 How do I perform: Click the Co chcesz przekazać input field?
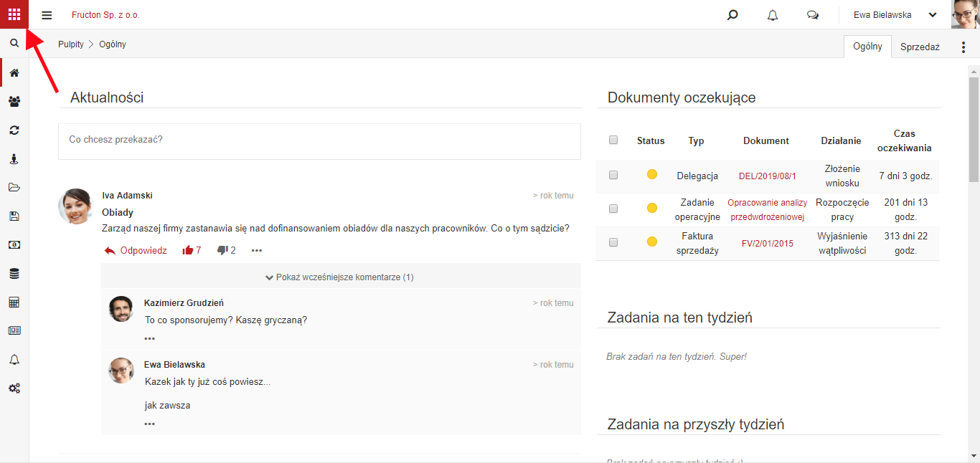point(319,141)
